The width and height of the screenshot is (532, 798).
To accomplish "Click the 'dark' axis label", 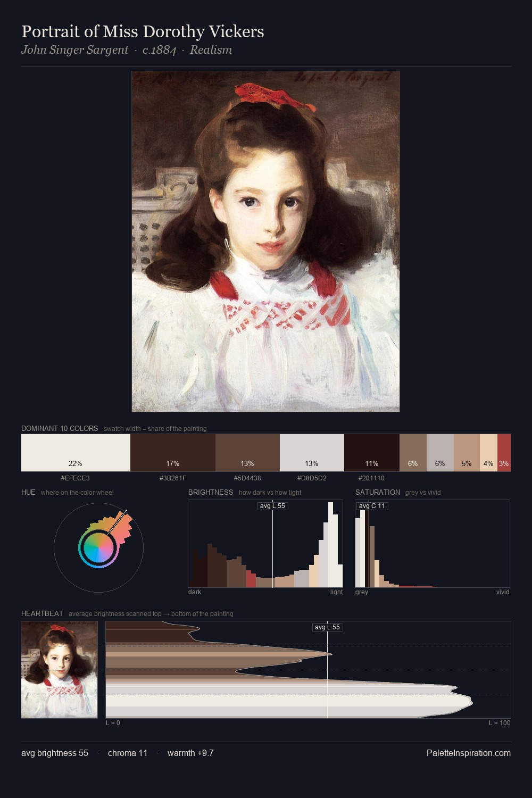I will 195,592.
